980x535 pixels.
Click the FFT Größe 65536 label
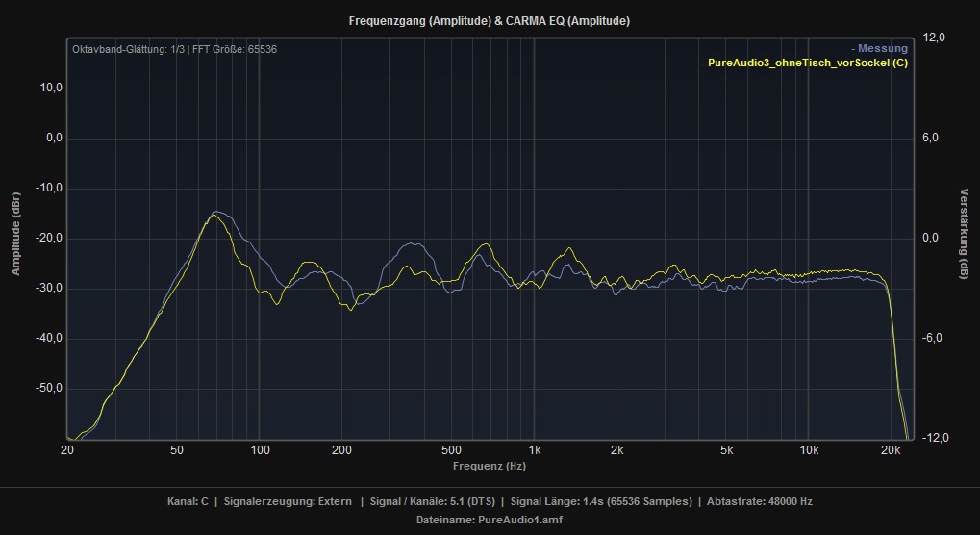[235, 49]
